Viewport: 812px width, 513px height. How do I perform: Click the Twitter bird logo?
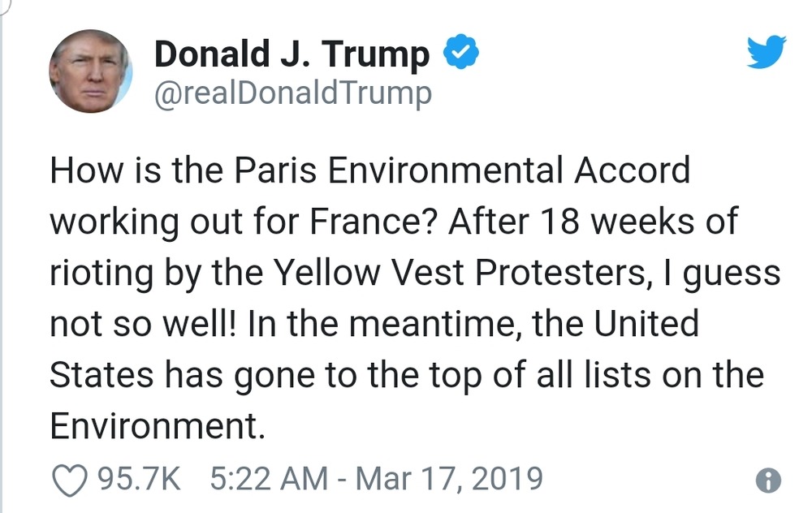click(x=767, y=54)
